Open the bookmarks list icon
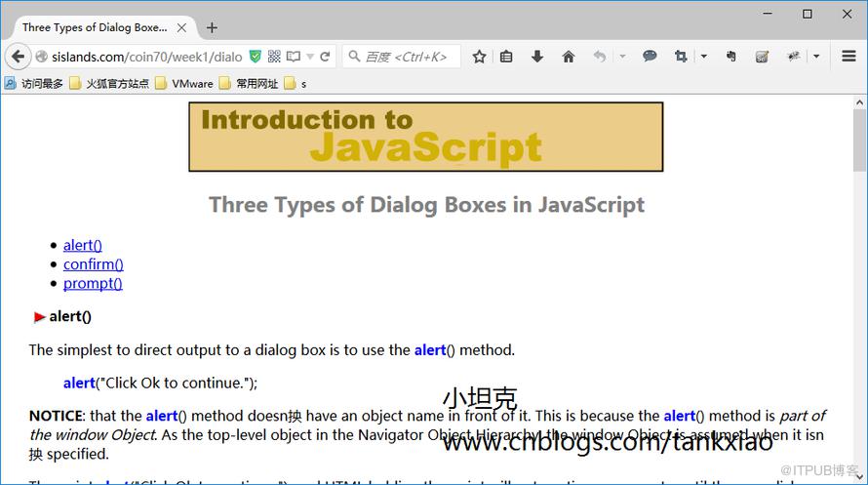This screenshot has height=485, width=868. click(x=506, y=57)
